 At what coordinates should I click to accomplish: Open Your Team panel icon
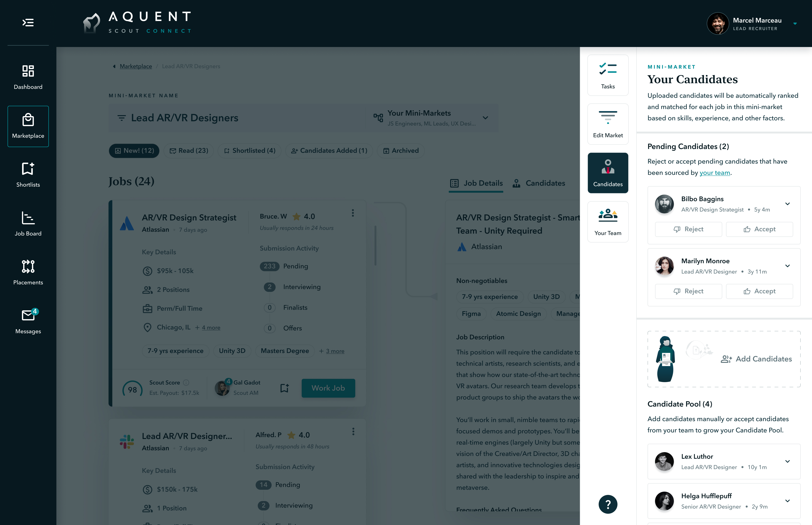click(x=608, y=222)
